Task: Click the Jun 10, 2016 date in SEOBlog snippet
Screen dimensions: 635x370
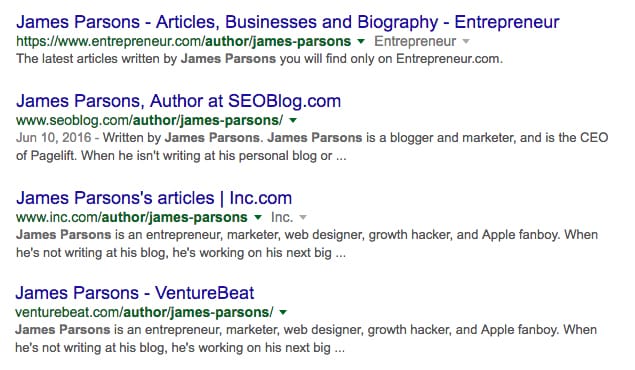Action: 53,138
